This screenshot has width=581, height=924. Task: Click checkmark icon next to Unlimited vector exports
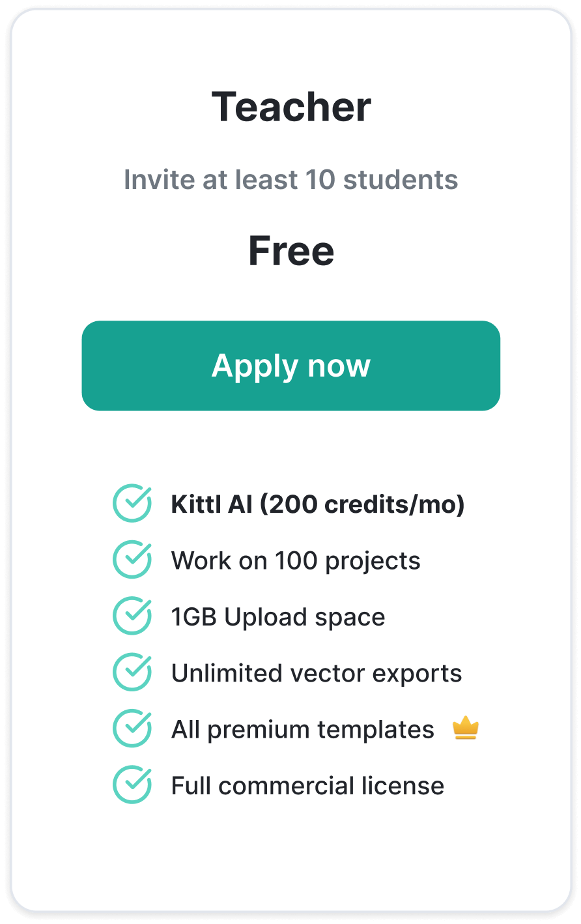(132, 672)
